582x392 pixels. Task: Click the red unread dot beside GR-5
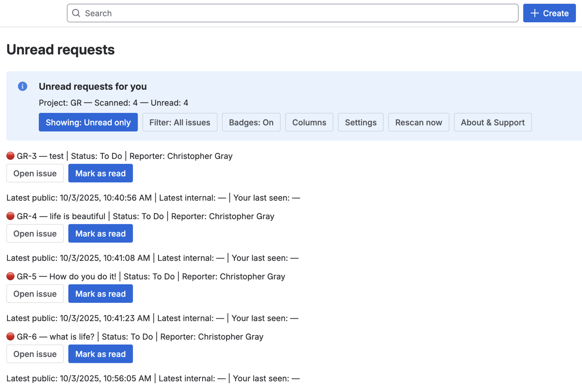pos(10,276)
